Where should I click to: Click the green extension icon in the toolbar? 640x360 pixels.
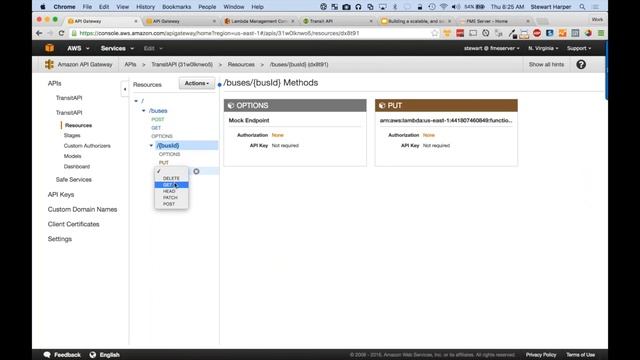pyautogui.click(x=601, y=33)
